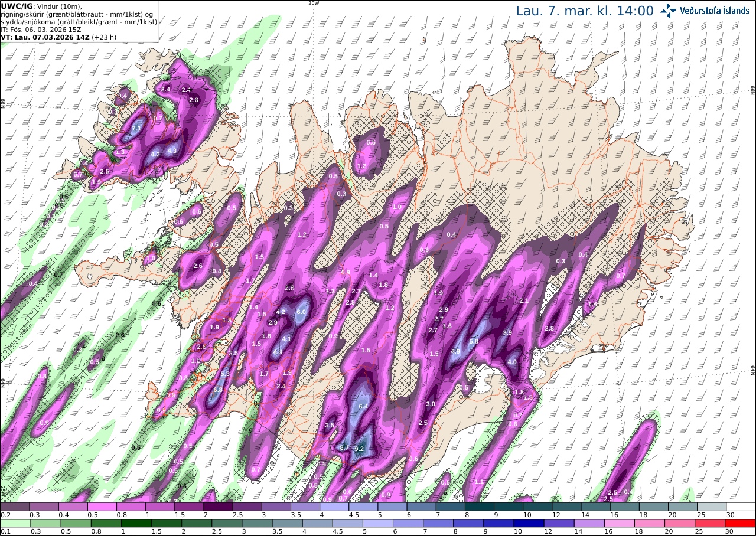Select the grey-green 3 rain legend swatch

(x=257, y=523)
